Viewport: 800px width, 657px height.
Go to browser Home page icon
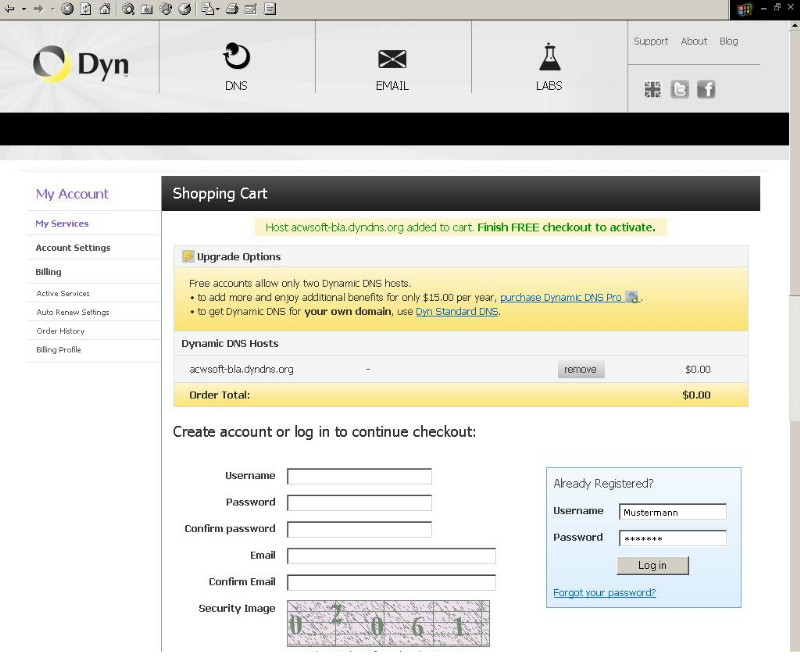click(104, 9)
